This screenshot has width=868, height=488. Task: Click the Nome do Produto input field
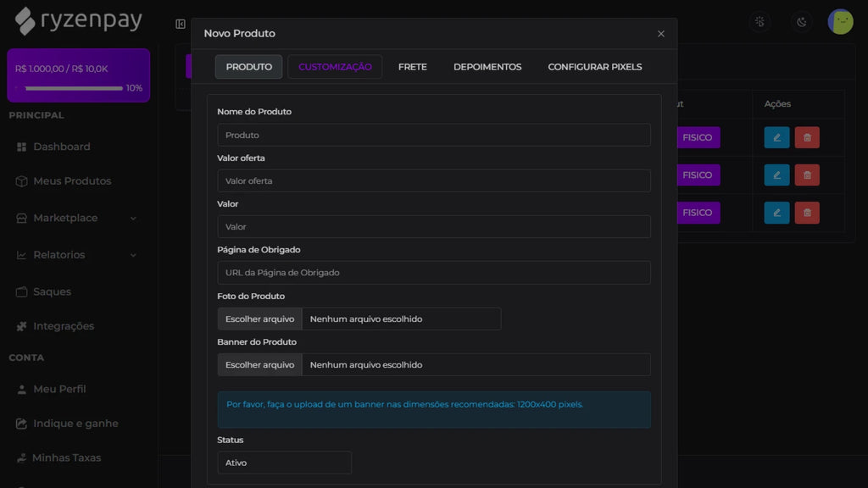pyautogui.click(x=433, y=135)
